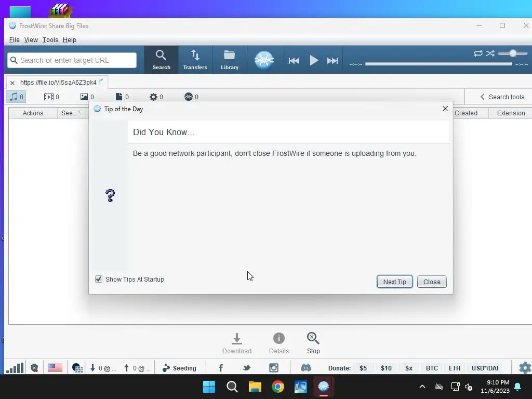Image resolution: width=532 pixels, height=399 pixels.
Task: Open the File menu
Action: pos(14,40)
